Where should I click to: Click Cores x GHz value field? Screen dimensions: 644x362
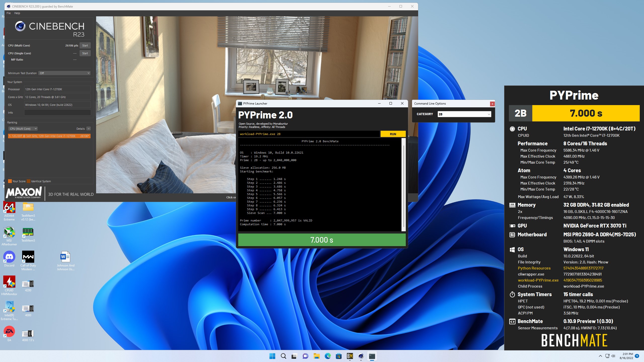(x=57, y=97)
